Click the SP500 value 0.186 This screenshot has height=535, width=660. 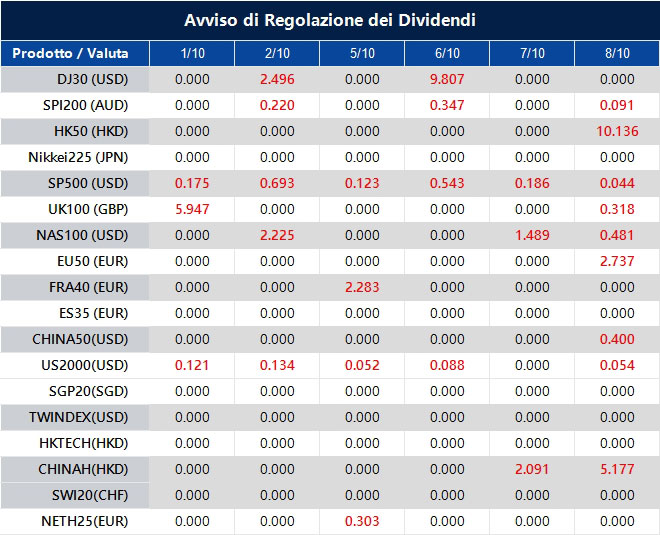pyautogui.click(x=532, y=184)
